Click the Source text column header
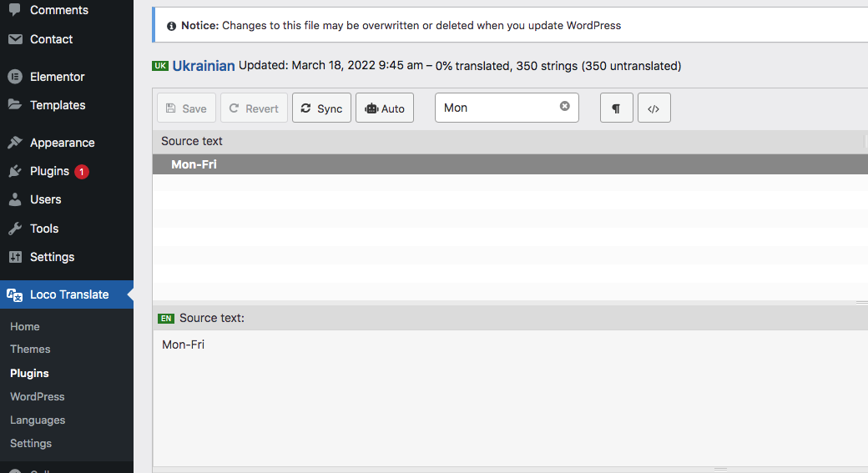The image size is (868, 473). (191, 142)
